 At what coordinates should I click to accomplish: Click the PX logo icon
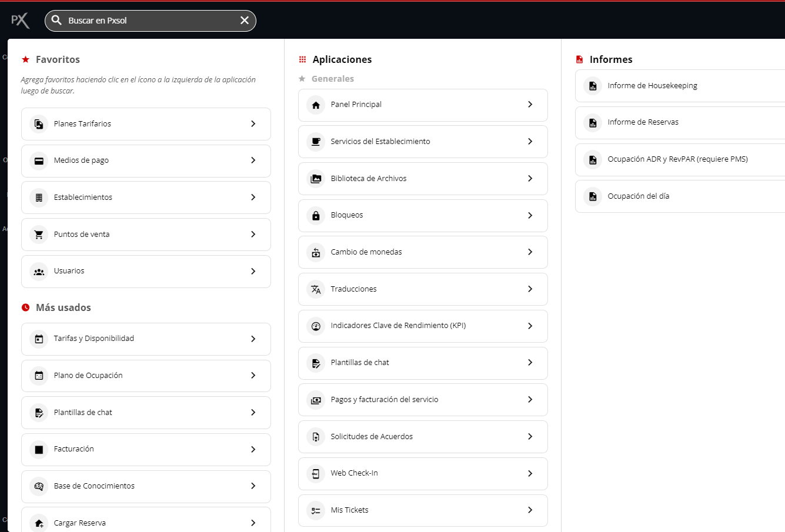tap(20, 21)
